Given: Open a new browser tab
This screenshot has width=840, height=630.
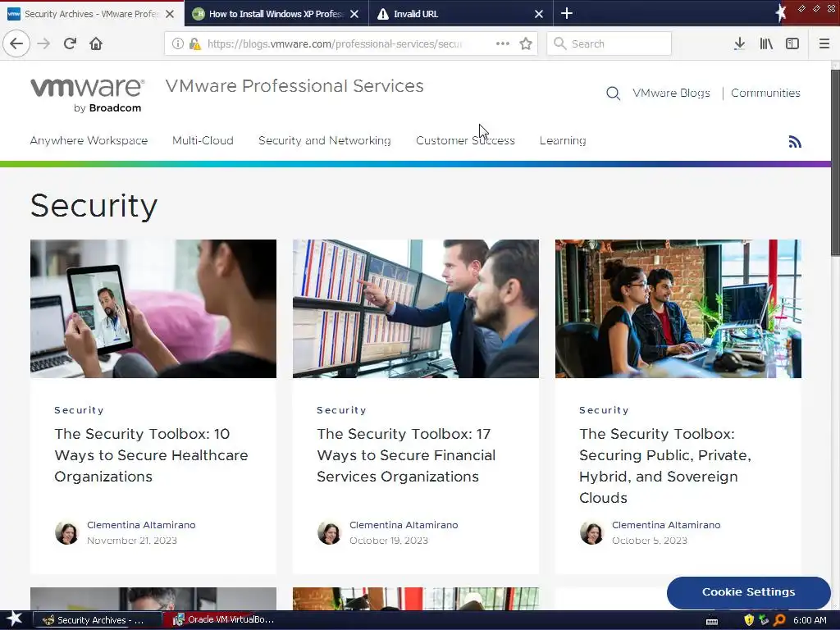Looking at the screenshot, I should click(566, 13).
